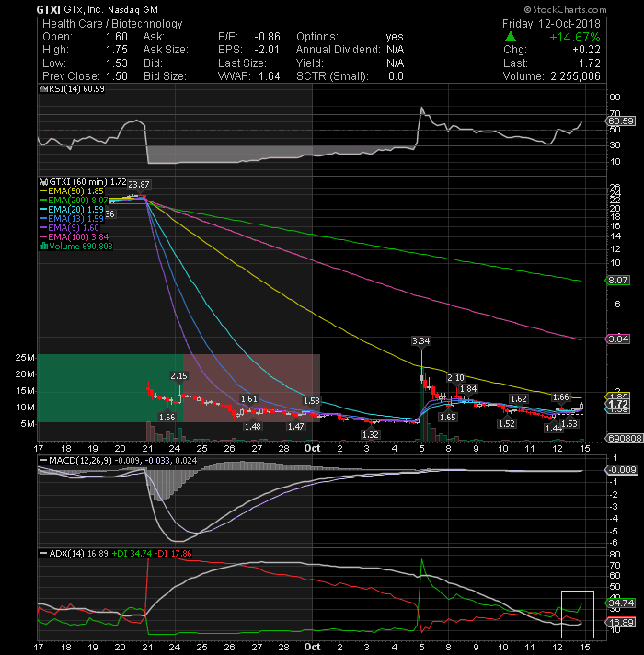Click the +14.67% percent change value

pyautogui.click(x=575, y=37)
